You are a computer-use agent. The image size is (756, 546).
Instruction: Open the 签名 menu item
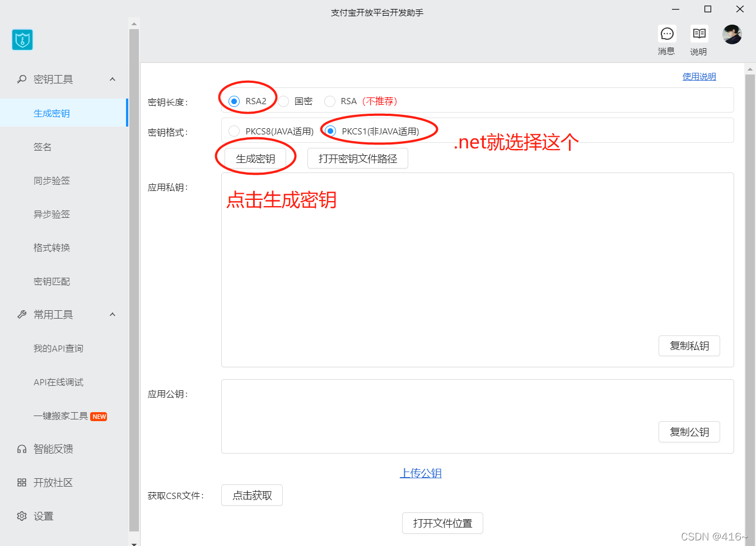(43, 147)
